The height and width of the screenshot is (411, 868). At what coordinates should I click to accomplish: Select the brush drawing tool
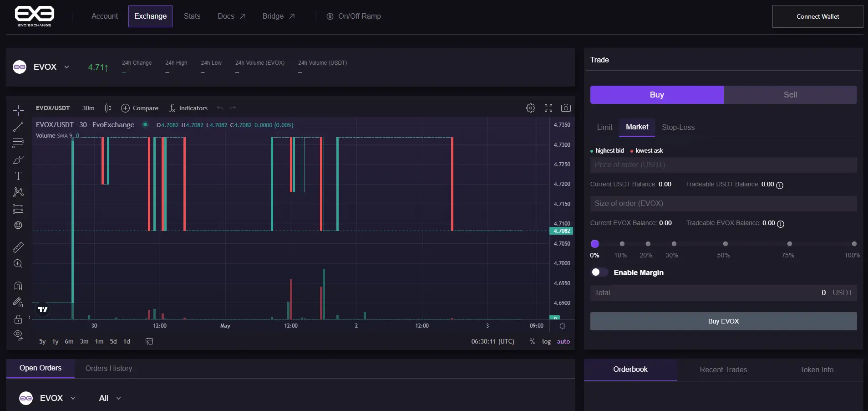click(18, 159)
